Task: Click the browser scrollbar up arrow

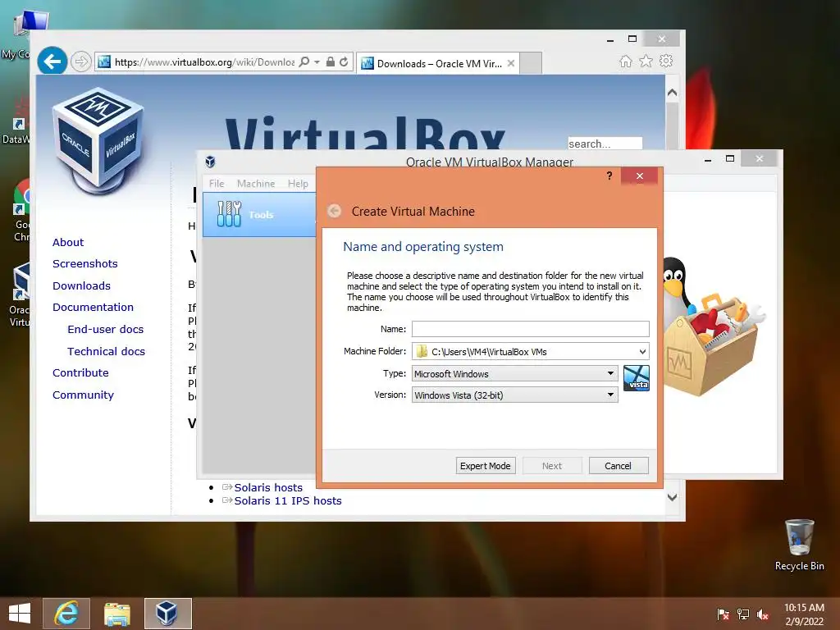Action: [x=673, y=92]
